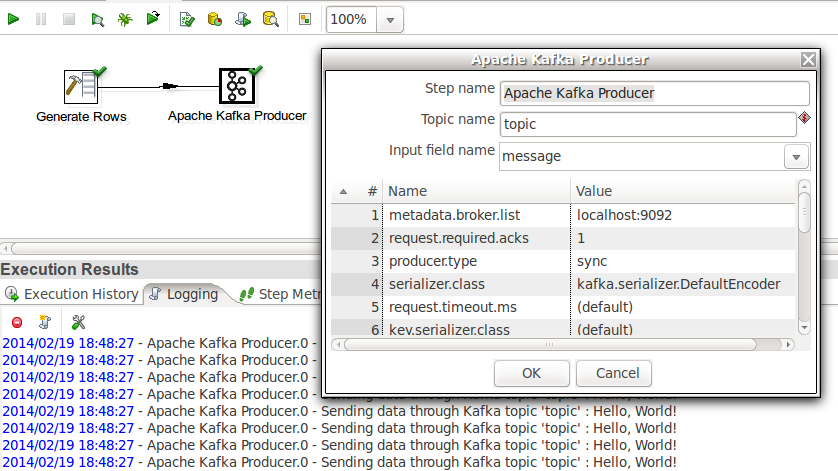
Task: Run the transformation with green play icon
Action: (13, 20)
